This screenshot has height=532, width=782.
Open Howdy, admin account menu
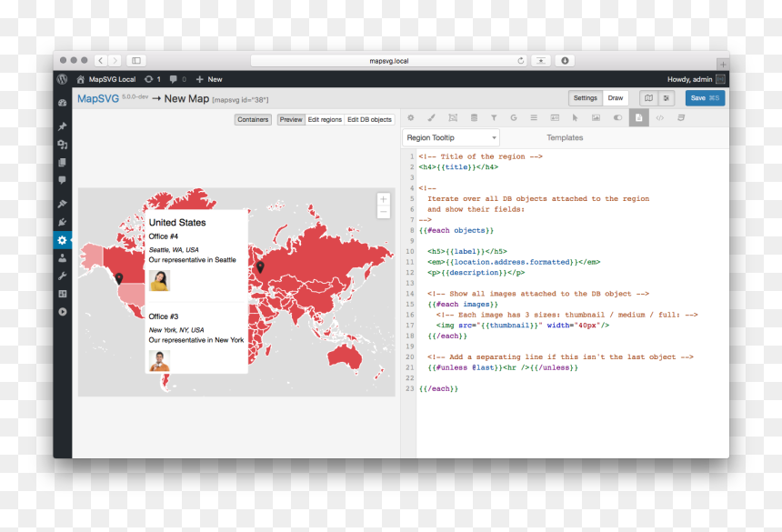tap(697, 79)
